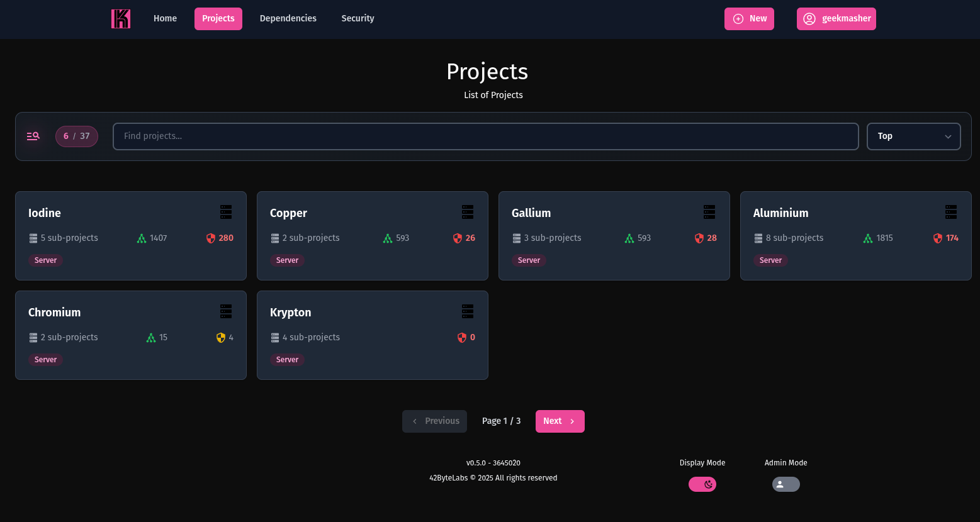Go to the next page of projects
Image resolution: width=980 pixels, height=522 pixels.
point(560,421)
